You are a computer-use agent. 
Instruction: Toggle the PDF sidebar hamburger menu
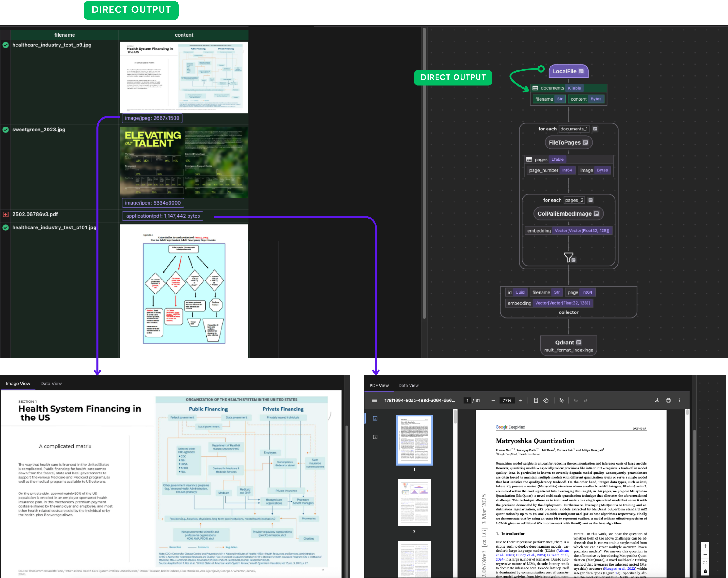pos(375,401)
